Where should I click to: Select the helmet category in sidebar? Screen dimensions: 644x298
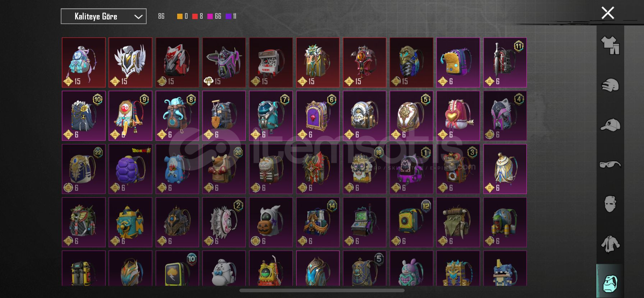(610, 85)
